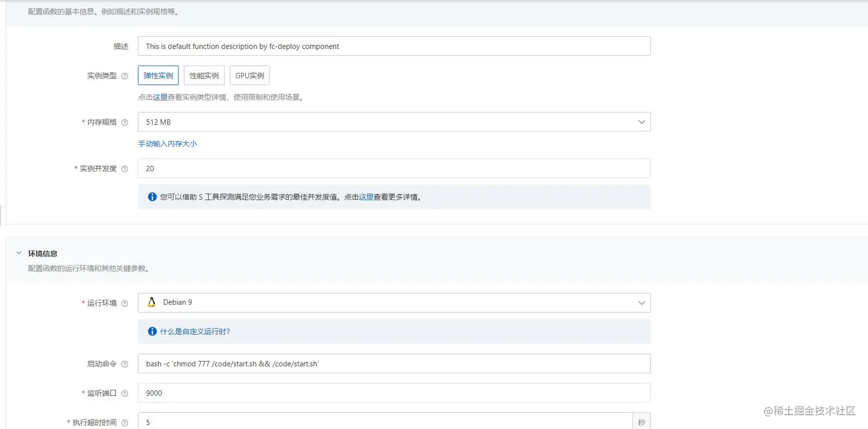Open 这里 link for concurrency details
This screenshot has width=868, height=429.
point(366,197)
